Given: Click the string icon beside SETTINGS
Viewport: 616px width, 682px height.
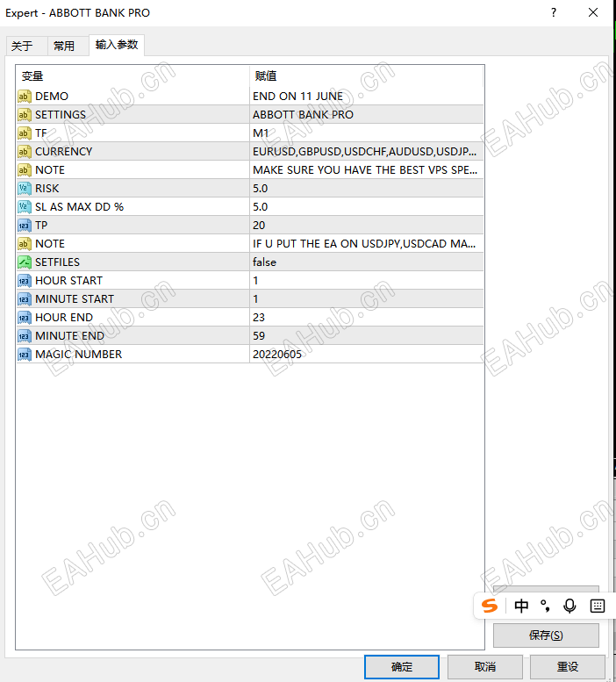Looking at the screenshot, I should 25,115.
